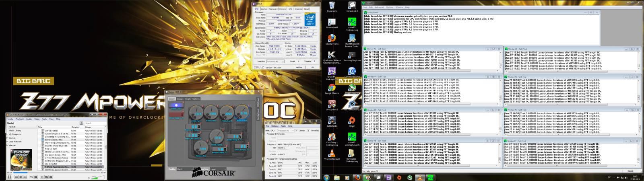Switch to Graph tab in Corsair Link
644x181 pixels.
click(x=188, y=99)
